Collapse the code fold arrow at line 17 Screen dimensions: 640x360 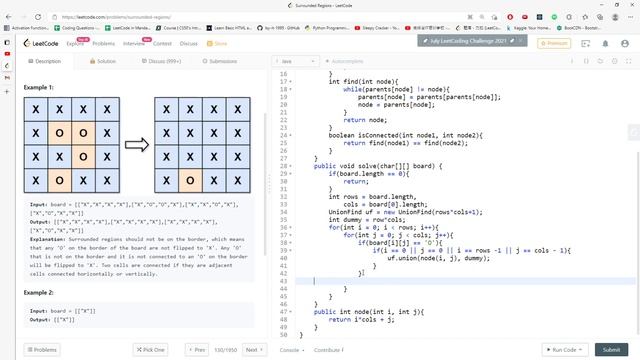tap(291, 82)
